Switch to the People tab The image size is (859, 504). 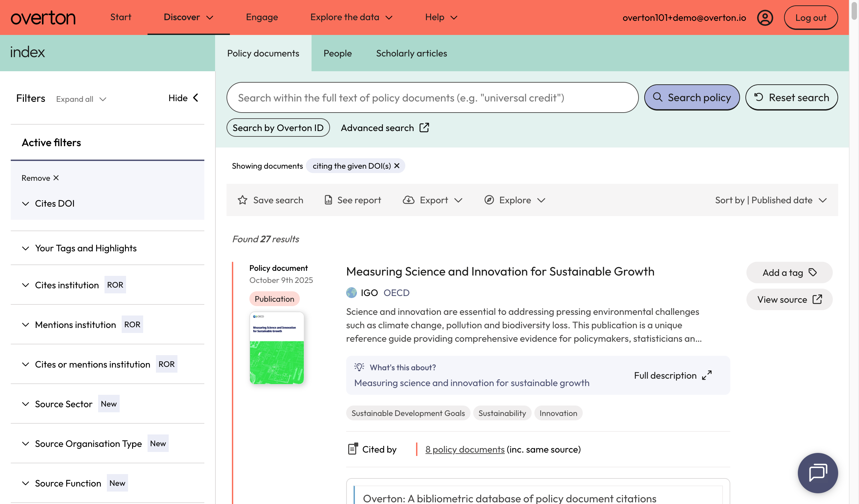point(337,53)
